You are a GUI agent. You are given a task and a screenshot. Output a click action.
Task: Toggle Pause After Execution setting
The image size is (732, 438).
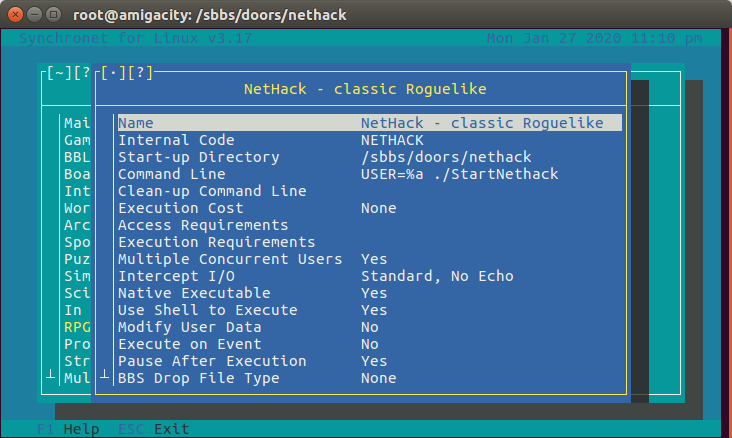[370, 361]
